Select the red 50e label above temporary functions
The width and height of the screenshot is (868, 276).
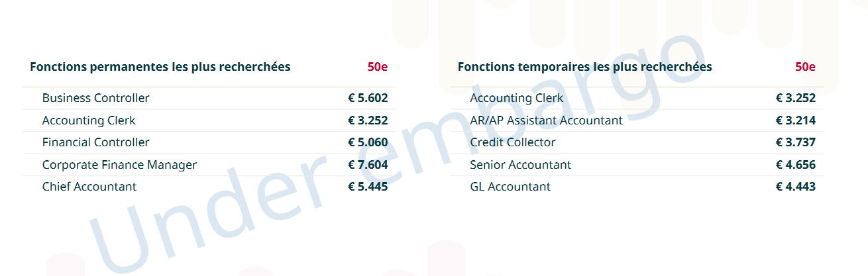tap(805, 67)
